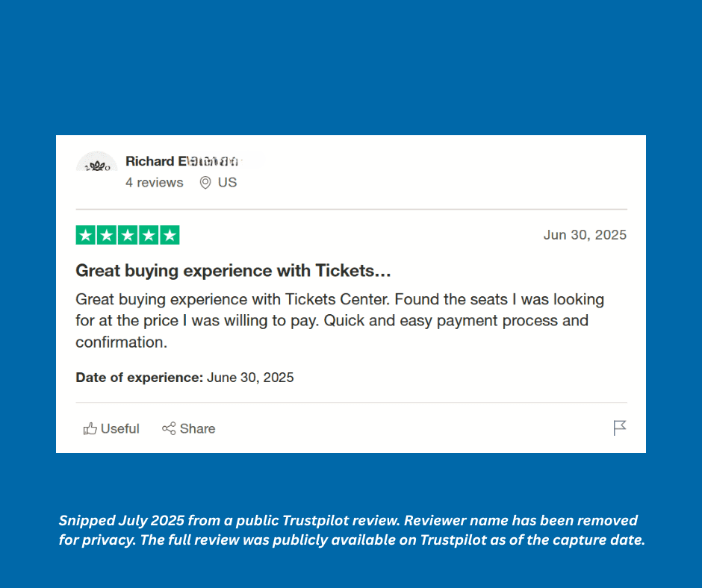Screen dimensions: 702x588
Task: Click the thumbs-up icon beside Useful
Action: (x=90, y=428)
